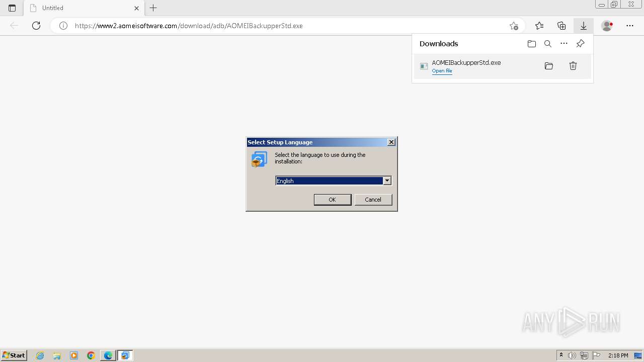Switch to AOMEI setup taskbar button
644x362 pixels.
point(125,355)
